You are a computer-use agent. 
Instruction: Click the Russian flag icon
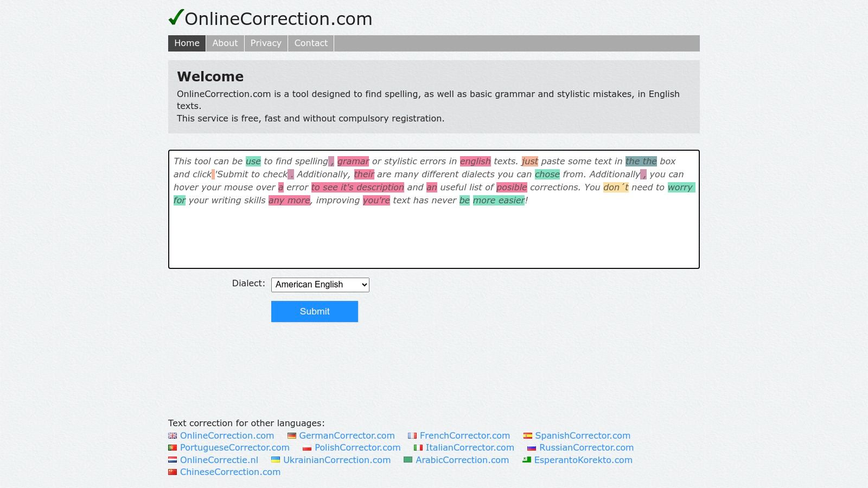pos(532,448)
